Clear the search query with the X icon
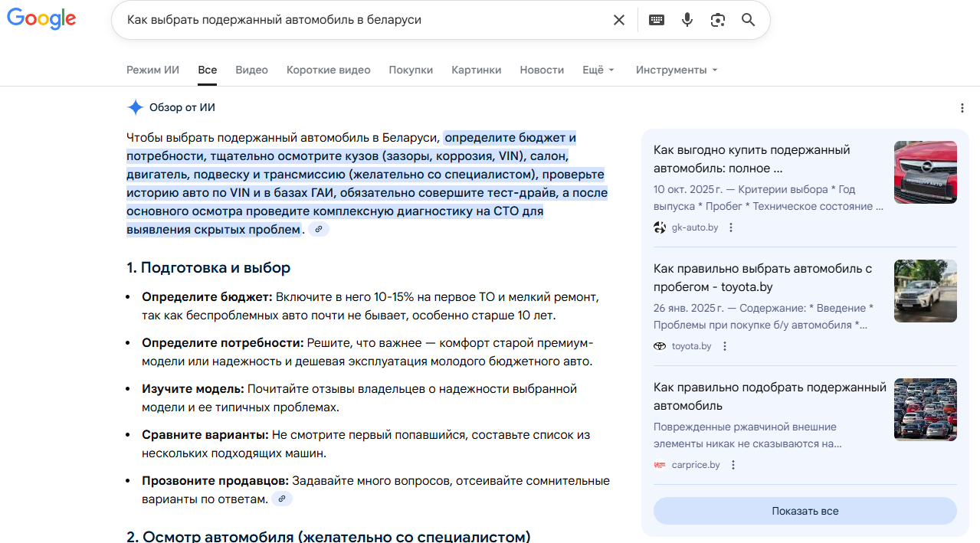980x543 pixels. tap(619, 20)
